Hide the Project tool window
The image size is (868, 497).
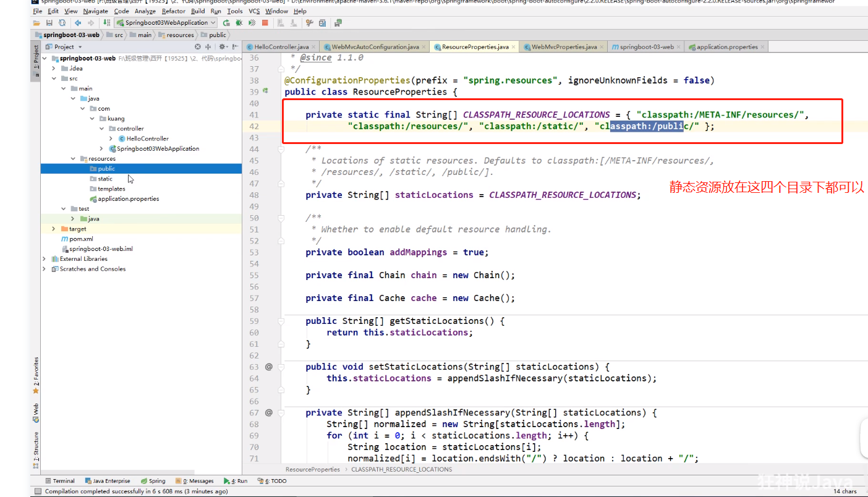(x=236, y=46)
